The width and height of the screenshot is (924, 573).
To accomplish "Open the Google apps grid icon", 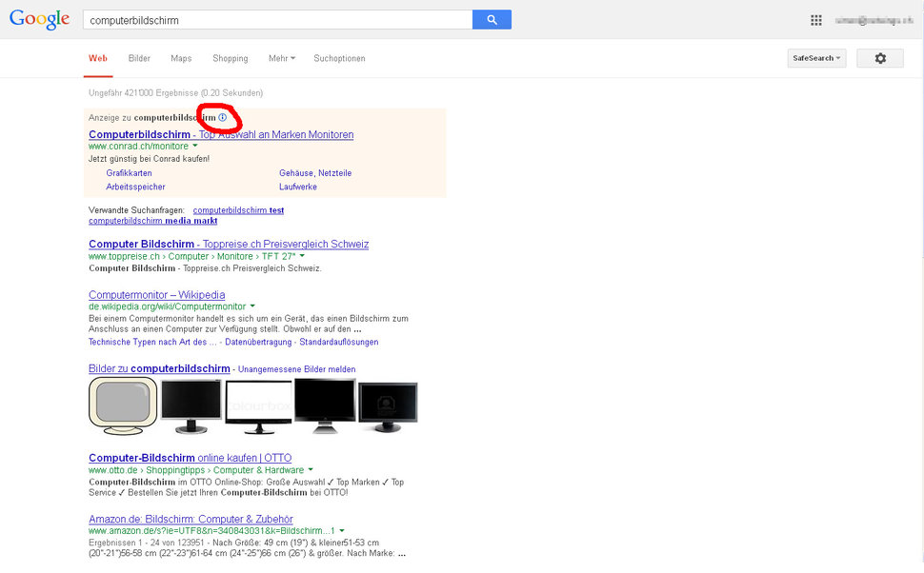I will (815, 20).
